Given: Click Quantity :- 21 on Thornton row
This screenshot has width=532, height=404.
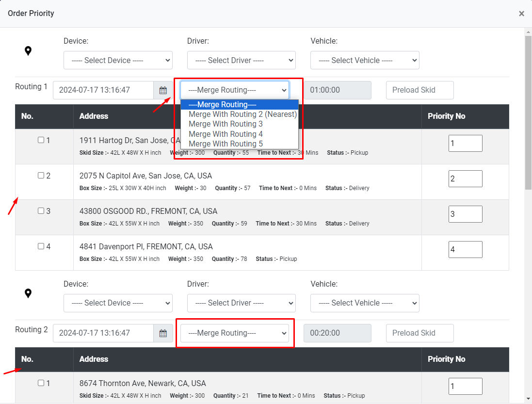Looking at the screenshot, I should coord(231,396).
